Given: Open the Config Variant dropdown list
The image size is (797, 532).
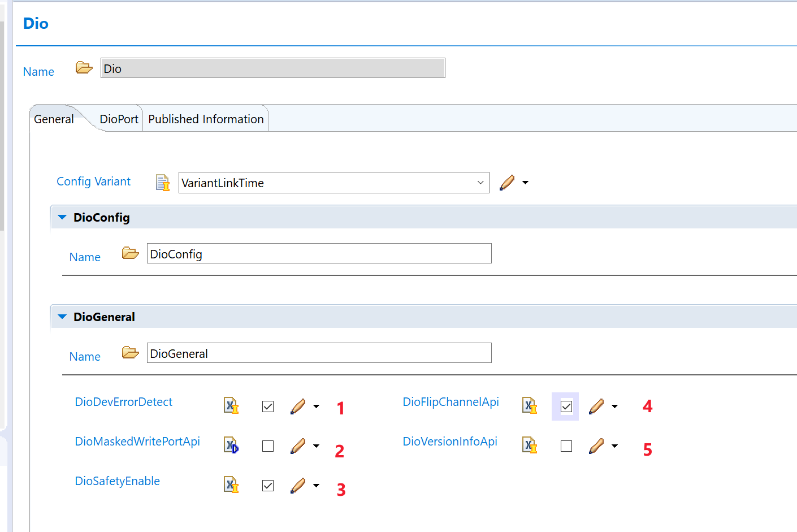Looking at the screenshot, I should (480, 183).
